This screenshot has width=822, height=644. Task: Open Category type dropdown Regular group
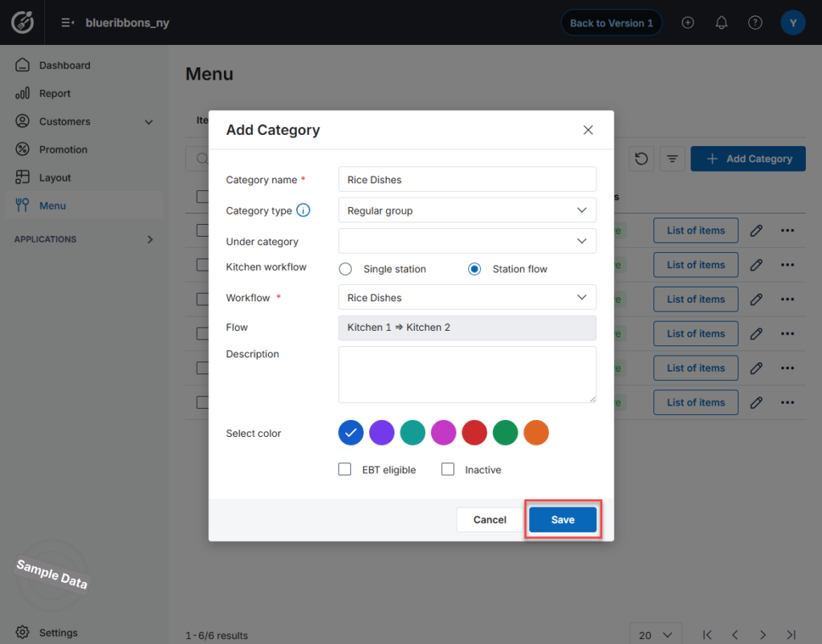(467, 210)
